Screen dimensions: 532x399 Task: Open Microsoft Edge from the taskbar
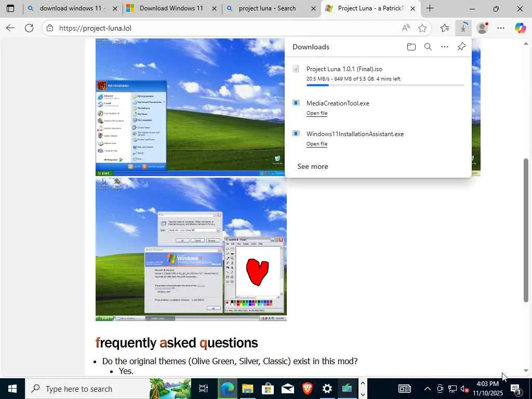click(x=227, y=389)
